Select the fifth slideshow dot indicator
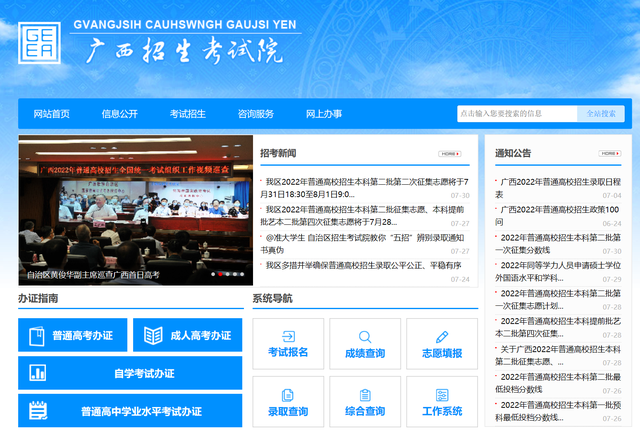 pos(242,274)
